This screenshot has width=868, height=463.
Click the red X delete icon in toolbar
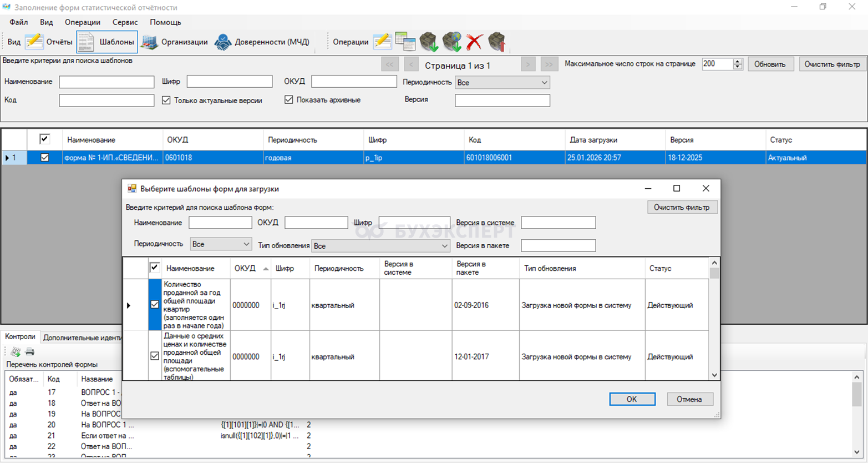click(x=474, y=42)
